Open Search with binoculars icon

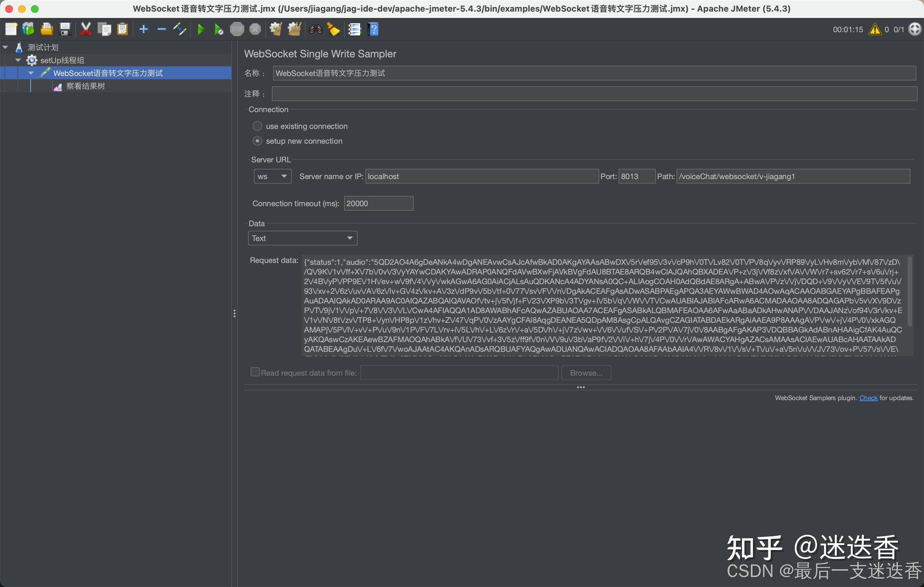(x=315, y=29)
